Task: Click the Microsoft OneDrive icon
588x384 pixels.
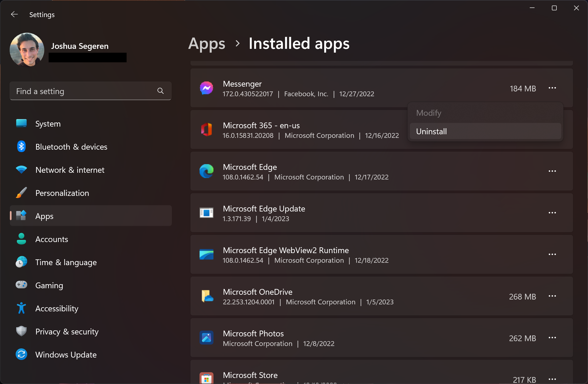Action: pos(207,296)
